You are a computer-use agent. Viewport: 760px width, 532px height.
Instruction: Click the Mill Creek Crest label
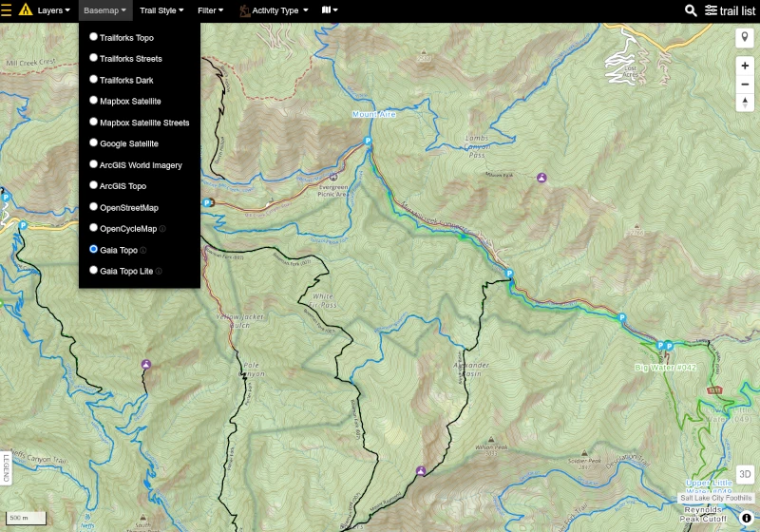30,63
